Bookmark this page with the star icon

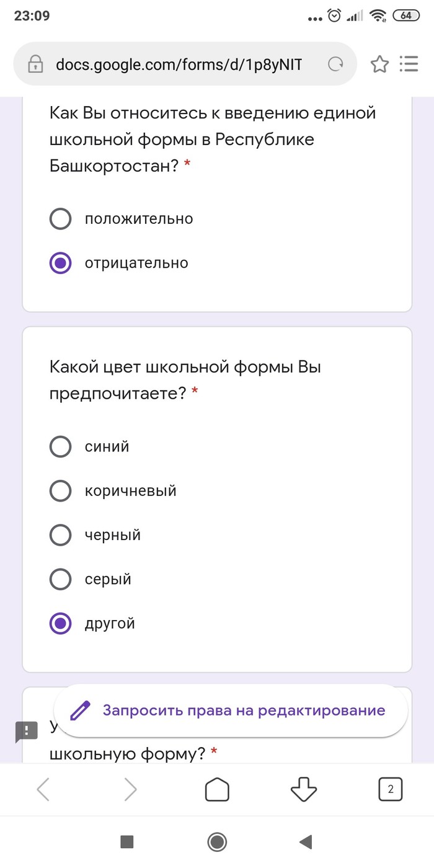[379, 64]
